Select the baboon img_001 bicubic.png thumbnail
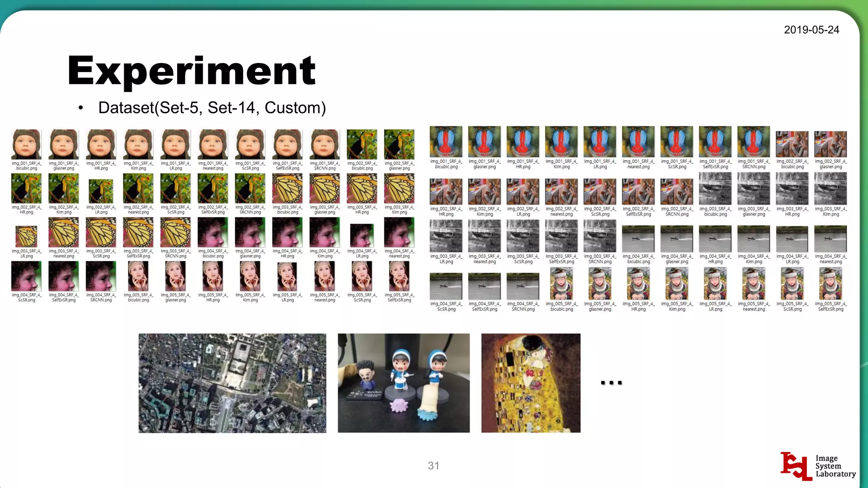This screenshot has height=488, width=868. pos(446,142)
